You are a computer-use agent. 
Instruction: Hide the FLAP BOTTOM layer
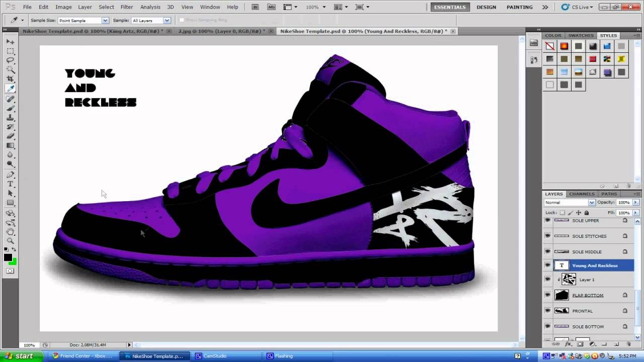pos(547,295)
